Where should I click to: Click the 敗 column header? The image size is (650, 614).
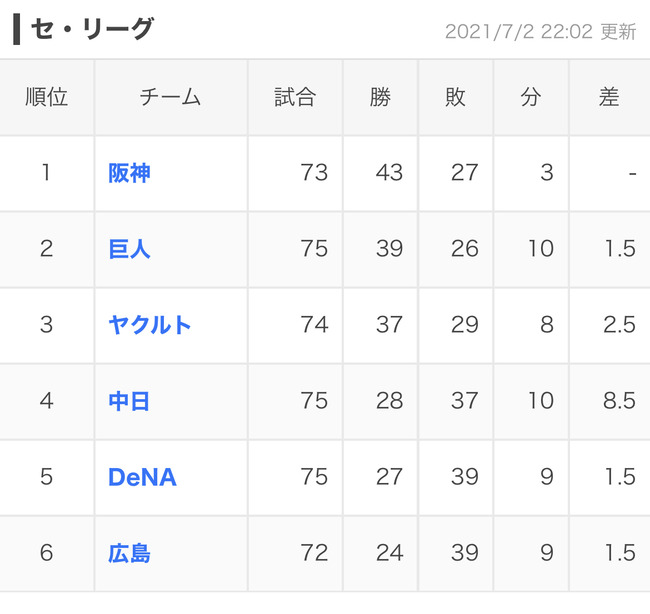(x=455, y=97)
